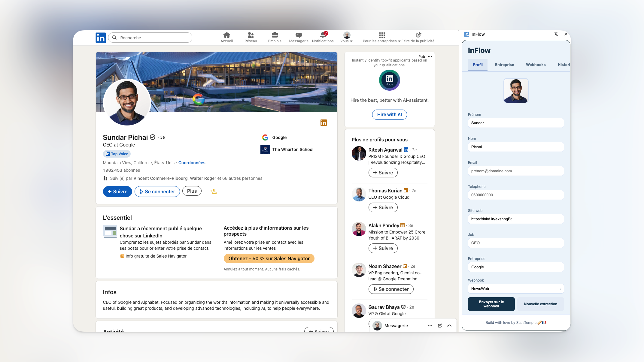Open the NewsWeb webhook dropdown
Image resolution: width=644 pixels, height=362 pixels.
516,289
